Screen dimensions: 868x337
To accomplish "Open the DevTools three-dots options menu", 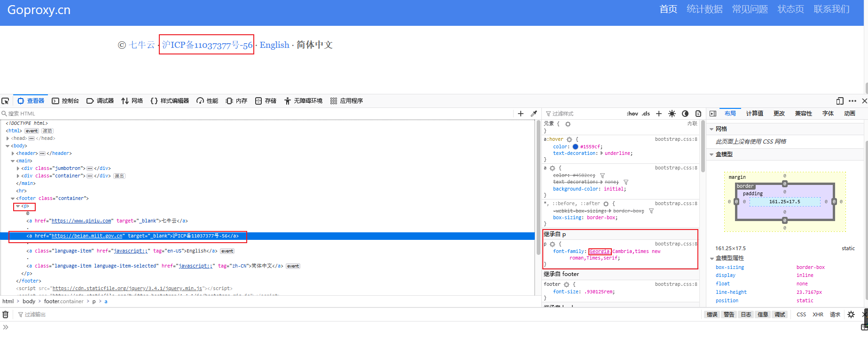I will (x=852, y=101).
